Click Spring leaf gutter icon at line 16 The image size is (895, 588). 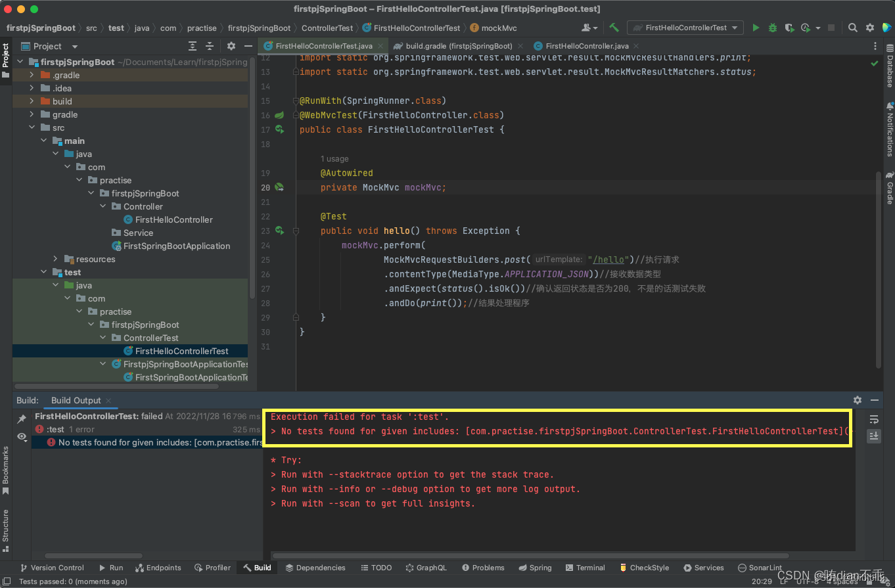click(279, 115)
